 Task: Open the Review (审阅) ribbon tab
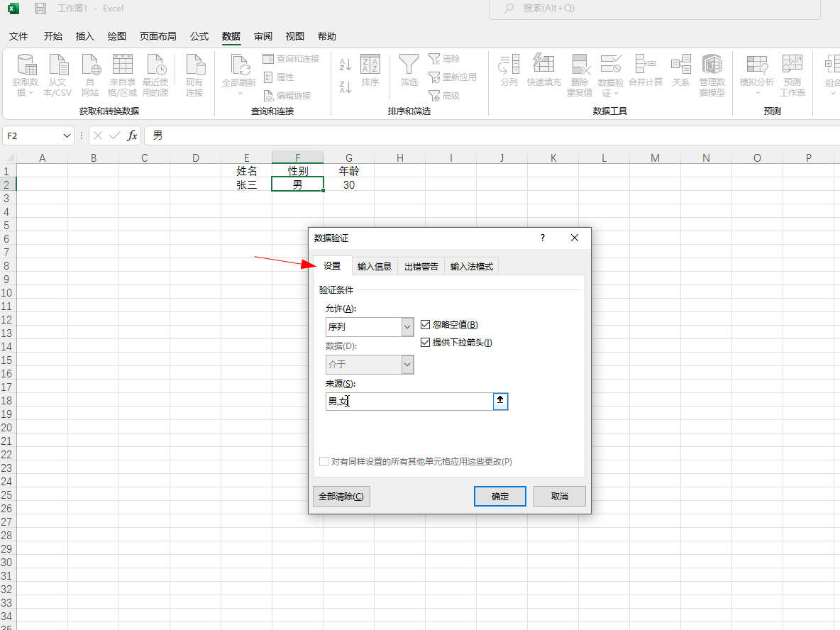click(x=263, y=36)
